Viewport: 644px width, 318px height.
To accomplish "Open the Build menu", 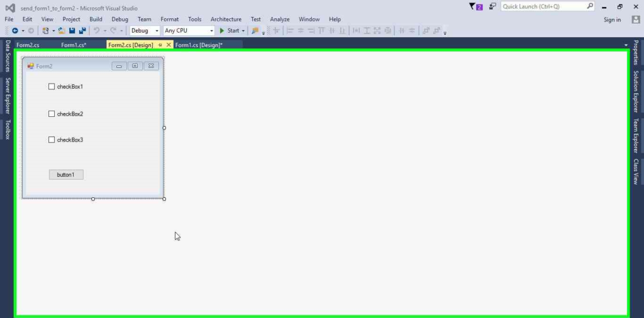I will (96, 19).
